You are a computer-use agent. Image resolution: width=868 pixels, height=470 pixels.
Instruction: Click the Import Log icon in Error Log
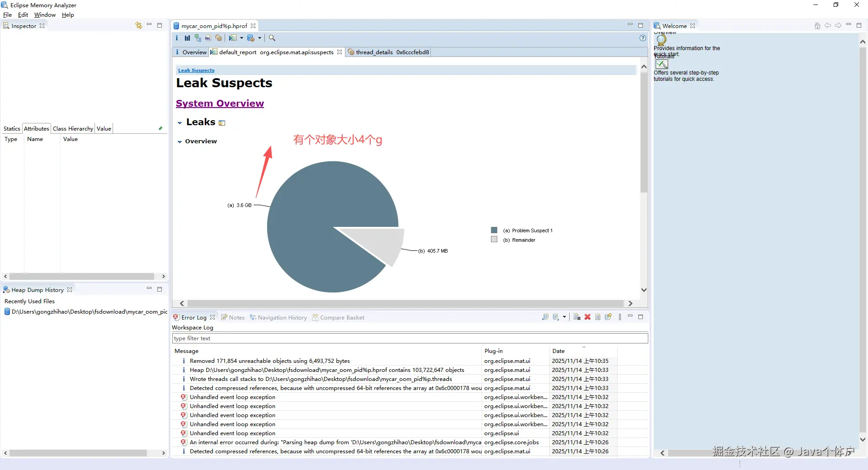click(556, 317)
